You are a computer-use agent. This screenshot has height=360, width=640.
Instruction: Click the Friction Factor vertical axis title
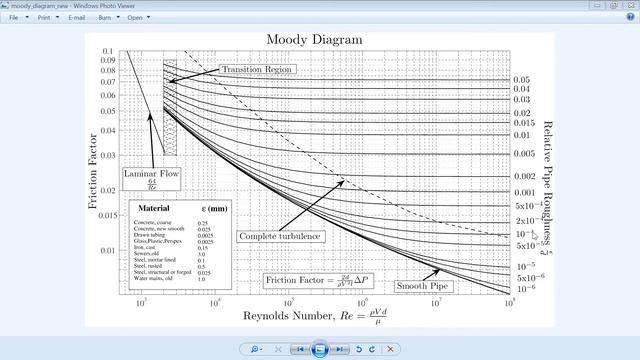[x=93, y=171]
